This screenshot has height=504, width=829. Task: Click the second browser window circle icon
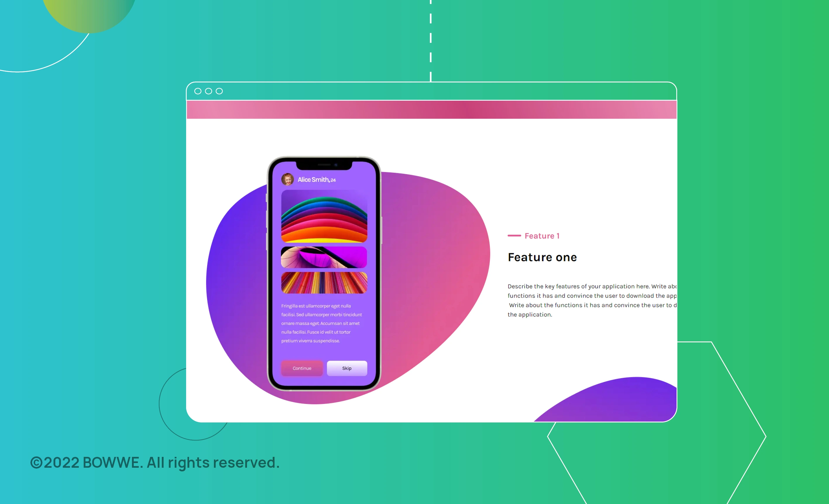[208, 91]
